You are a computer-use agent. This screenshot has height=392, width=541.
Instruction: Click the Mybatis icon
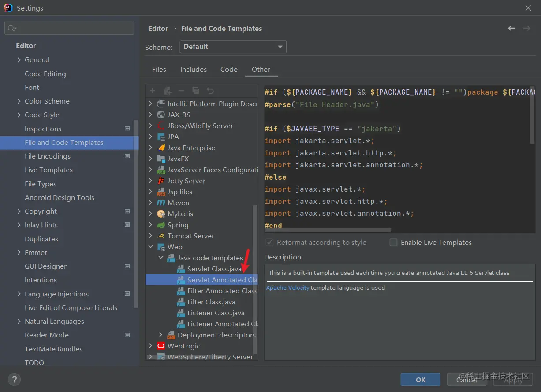[x=161, y=214]
